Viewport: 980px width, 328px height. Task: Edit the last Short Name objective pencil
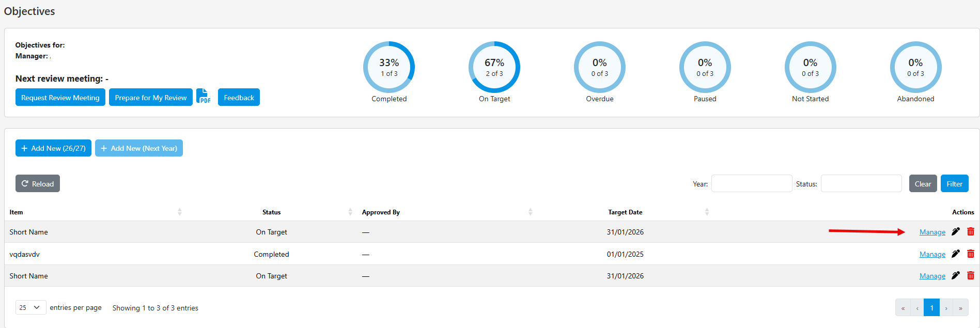pyautogui.click(x=956, y=276)
